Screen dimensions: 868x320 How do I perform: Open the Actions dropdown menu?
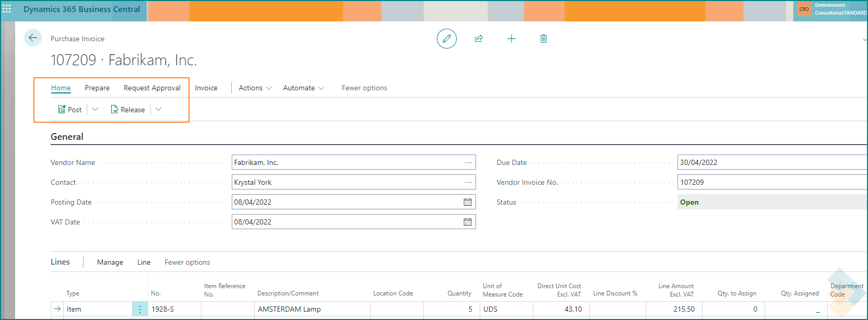(x=255, y=88)
